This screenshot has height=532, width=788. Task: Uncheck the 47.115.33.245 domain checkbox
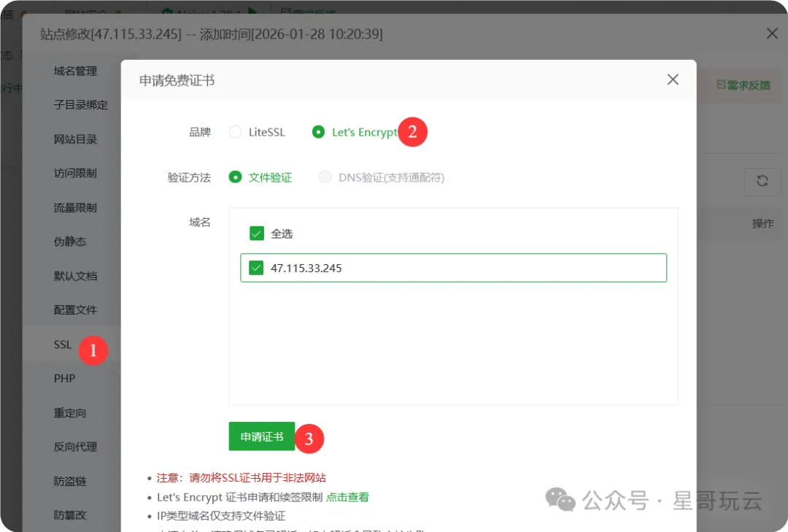257,267
